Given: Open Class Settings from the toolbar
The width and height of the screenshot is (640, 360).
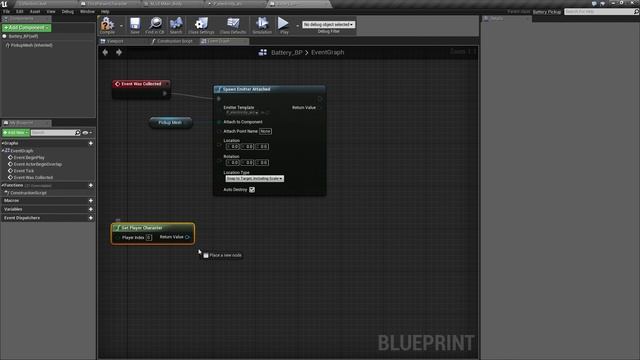Looking at the screenshot, I should click(201, 25).
